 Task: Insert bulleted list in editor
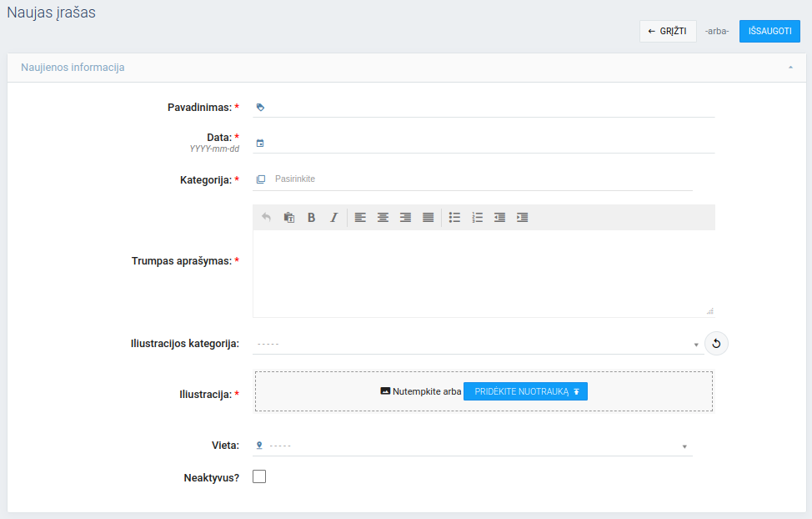[x=454, y=218]
